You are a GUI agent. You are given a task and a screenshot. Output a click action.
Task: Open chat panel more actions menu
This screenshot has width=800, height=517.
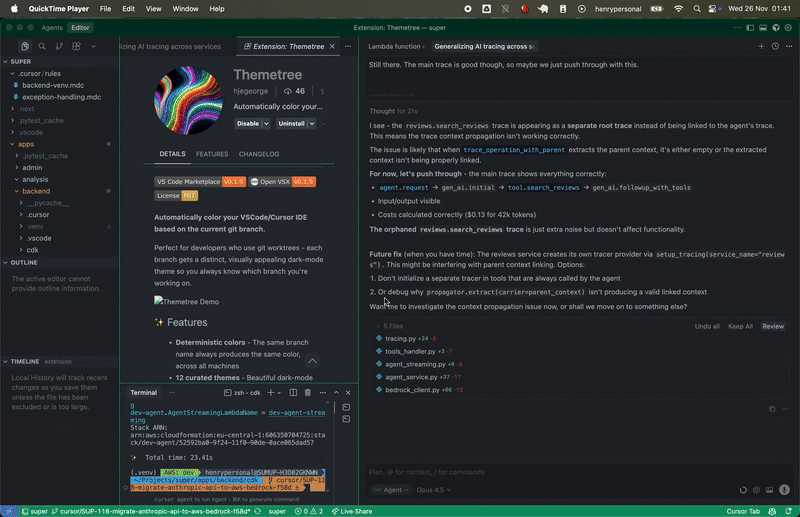[x=789, y=46]
